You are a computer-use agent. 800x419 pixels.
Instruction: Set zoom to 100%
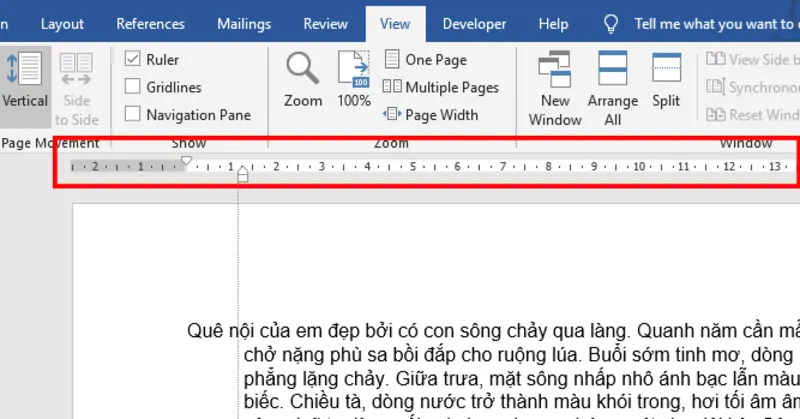pyautogui.click(x=354, y=80)
